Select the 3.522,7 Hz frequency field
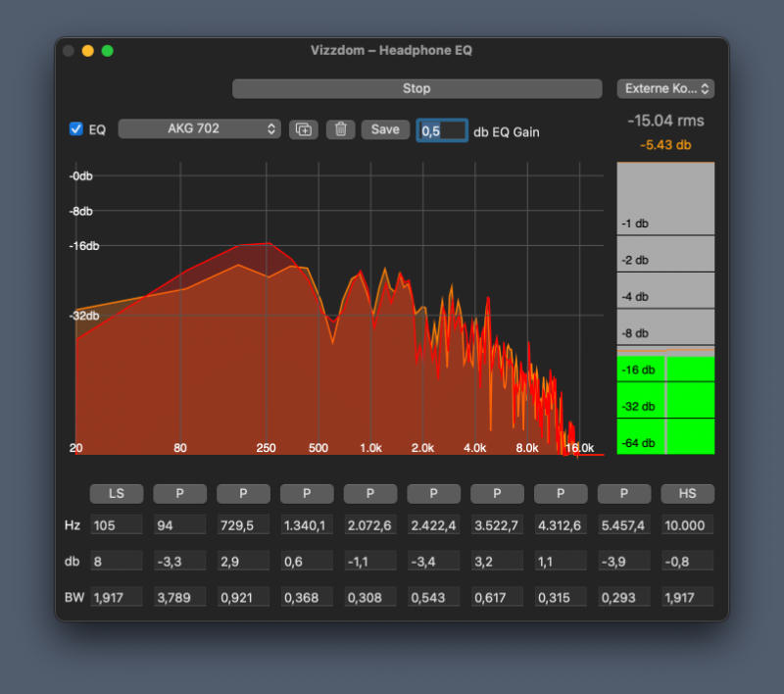The image size is (784, 694). pos(497,525)
